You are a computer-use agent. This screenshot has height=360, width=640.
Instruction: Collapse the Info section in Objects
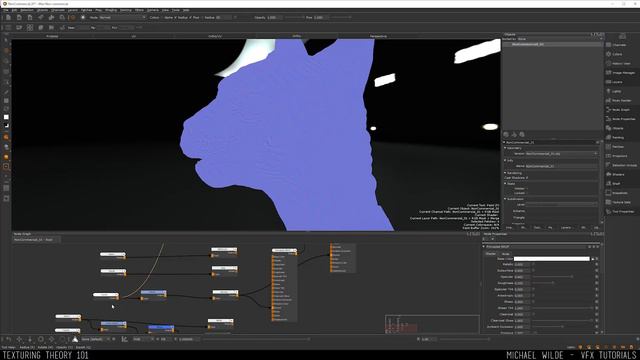coord(505,160)
